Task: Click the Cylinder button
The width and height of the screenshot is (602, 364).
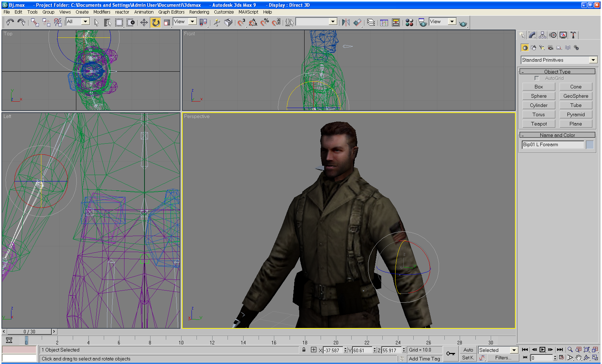Action: (x=539, y=105)
